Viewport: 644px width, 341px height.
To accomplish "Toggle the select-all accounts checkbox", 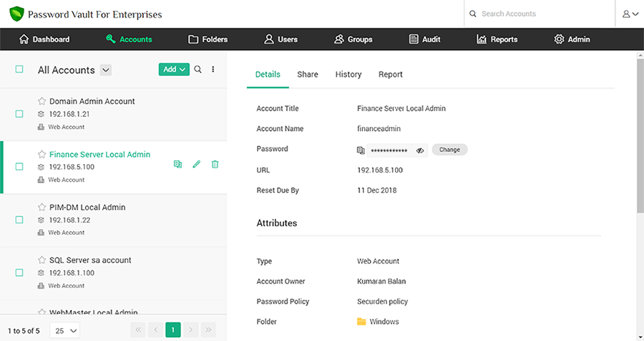I will (19, 69).
